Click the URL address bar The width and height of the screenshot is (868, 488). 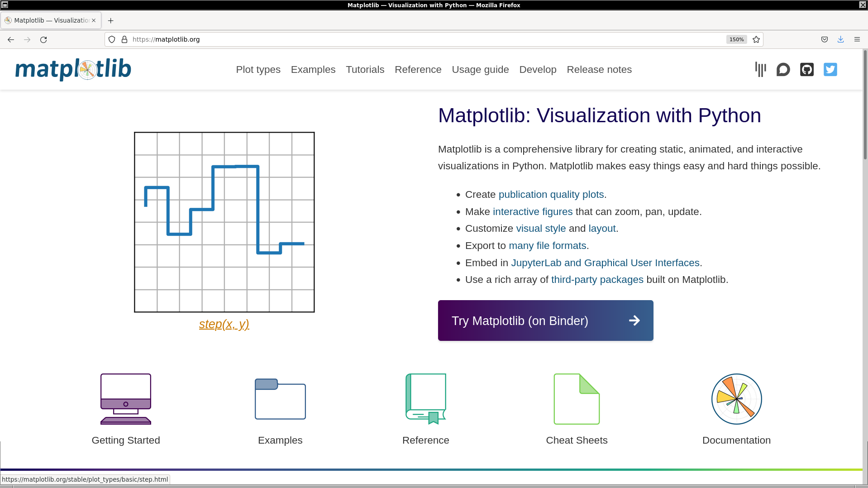(407, 39)
